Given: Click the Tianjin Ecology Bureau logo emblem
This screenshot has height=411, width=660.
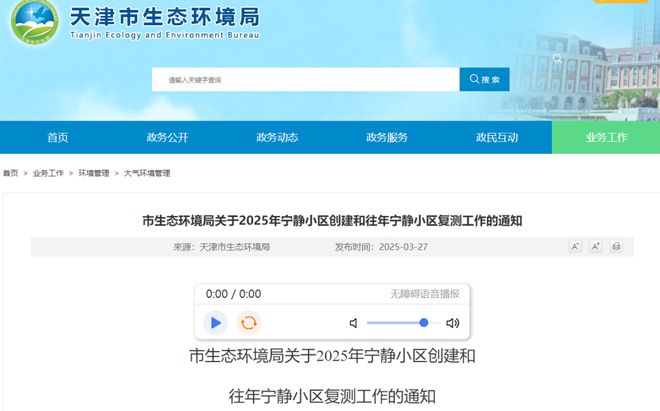Looking at the screenshot, I should tap(35, 21).
